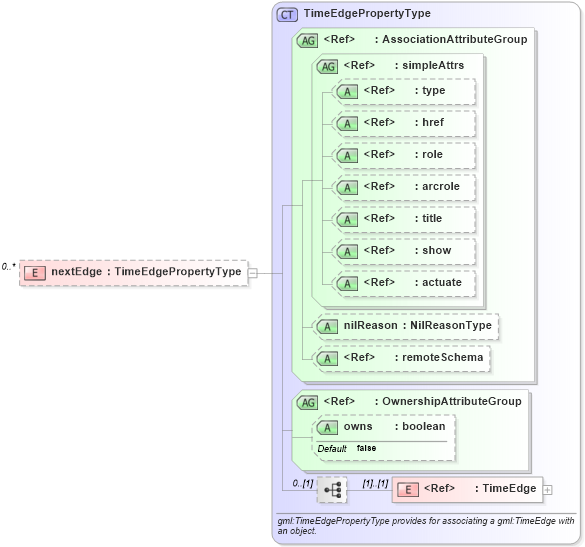Image resolution: width=585 pixels, height=547 pixels.
Task: Click the 0..[1] cardinality label
Action: [303, 484]
